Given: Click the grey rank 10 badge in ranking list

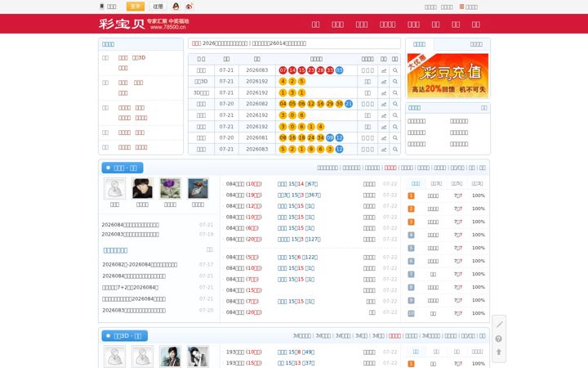Looking at the screenshot, I should coord(411,313).
